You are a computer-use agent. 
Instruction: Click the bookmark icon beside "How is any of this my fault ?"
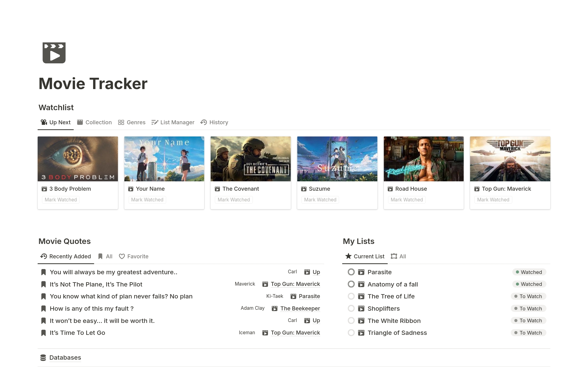coord(43,308)
